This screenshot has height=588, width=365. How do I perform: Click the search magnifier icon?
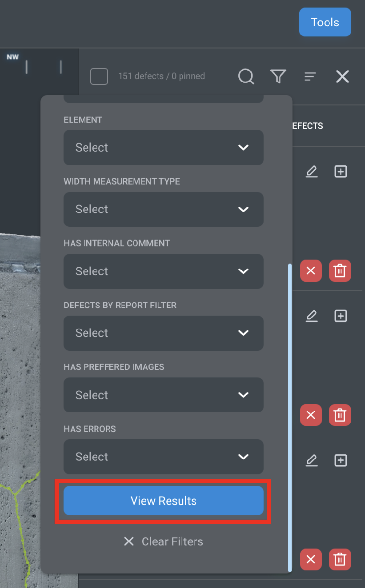pos(246,76)
